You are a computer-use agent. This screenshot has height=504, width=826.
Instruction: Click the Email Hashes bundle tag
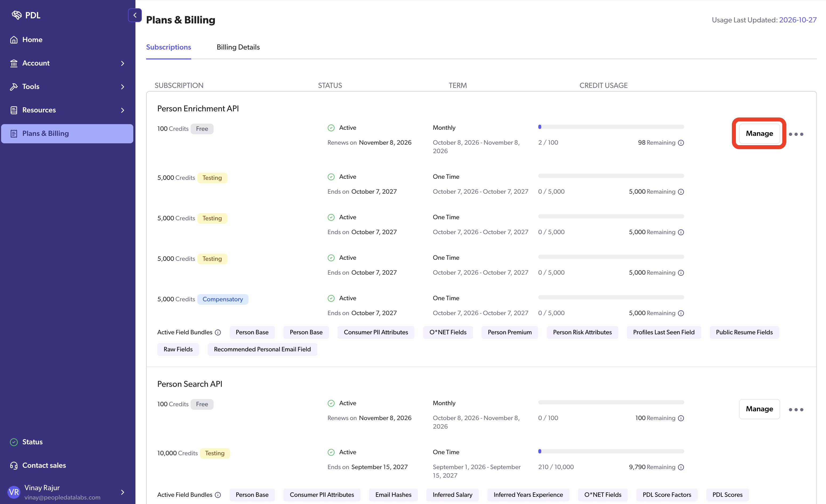click(393, 495)
